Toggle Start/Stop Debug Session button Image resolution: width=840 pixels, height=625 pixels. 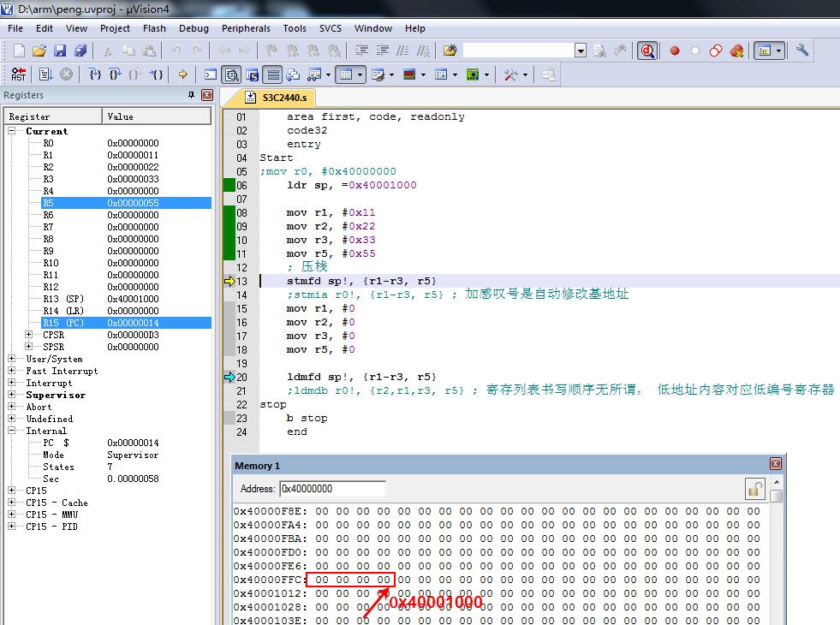[x=647, y=51]
